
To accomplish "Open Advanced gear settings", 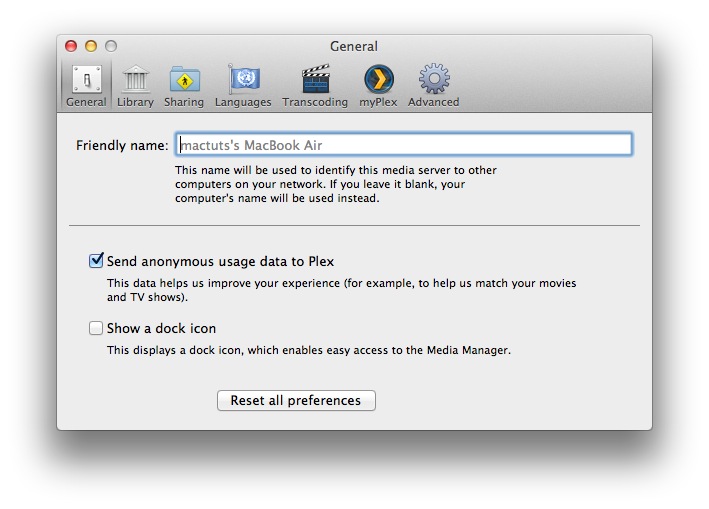I will (434, 86).
